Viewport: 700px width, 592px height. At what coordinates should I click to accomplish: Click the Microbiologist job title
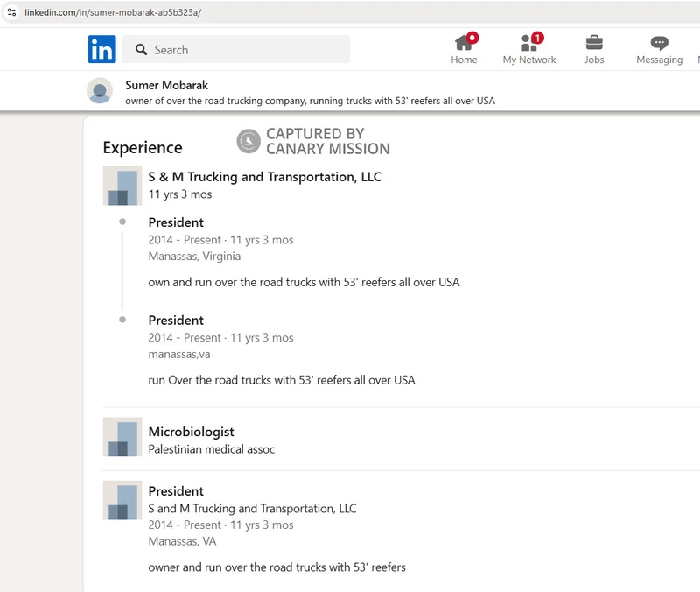click(191, 432)
